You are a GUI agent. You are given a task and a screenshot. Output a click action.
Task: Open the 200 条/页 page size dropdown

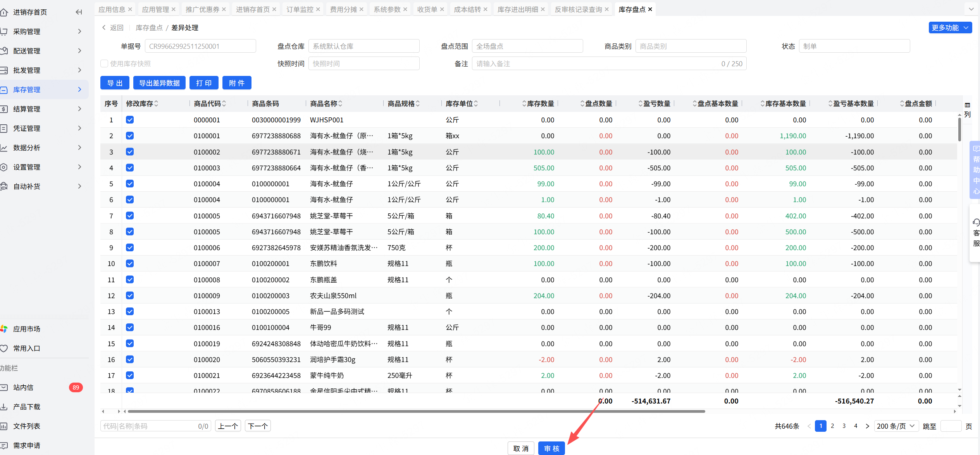pos(896,426)
